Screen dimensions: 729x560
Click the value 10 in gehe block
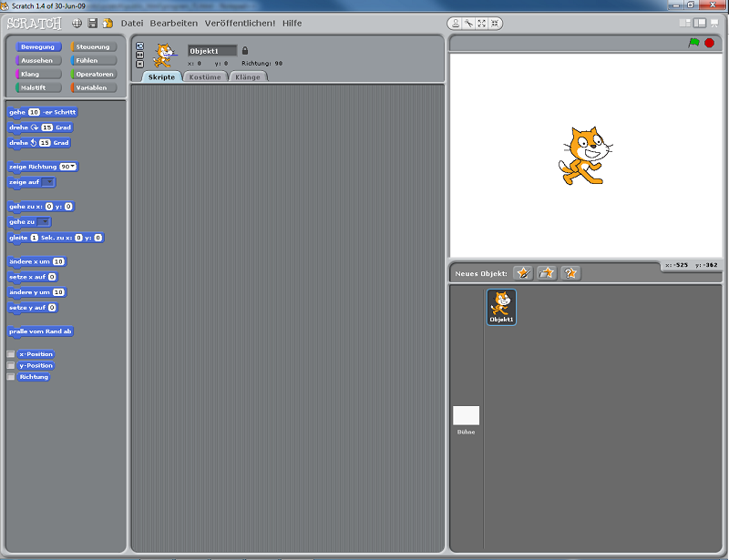click(x=34, y=112)
